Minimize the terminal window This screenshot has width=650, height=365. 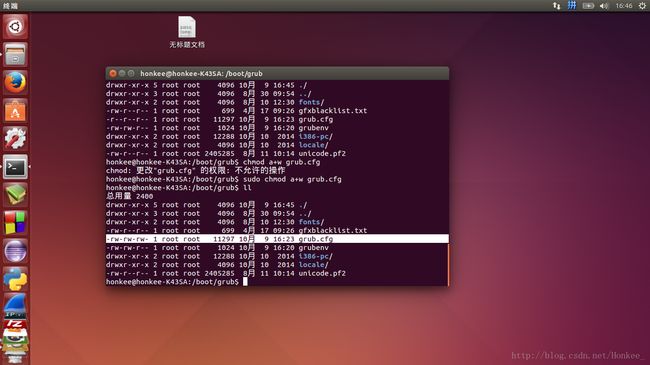click(x=122, y=73)
